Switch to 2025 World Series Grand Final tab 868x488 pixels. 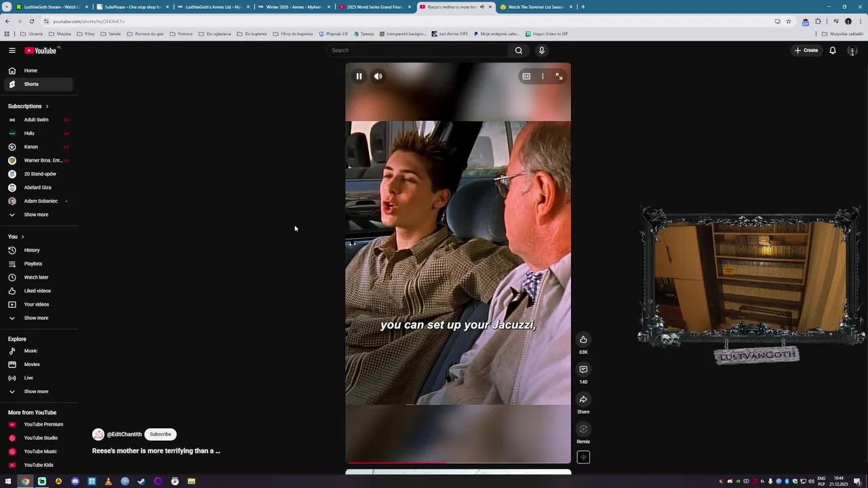click(x=374, y=7)
